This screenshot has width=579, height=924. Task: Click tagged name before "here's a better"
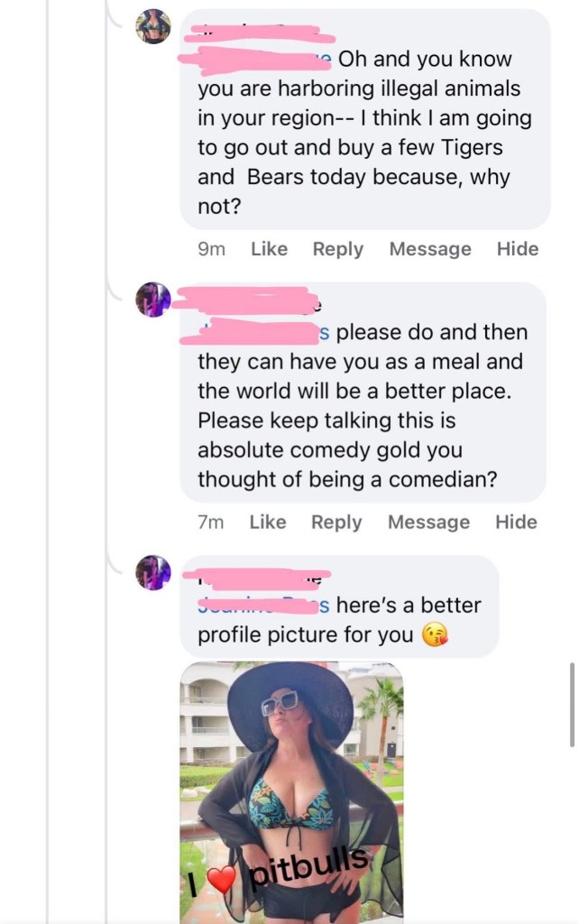click(x=263, y=605)
